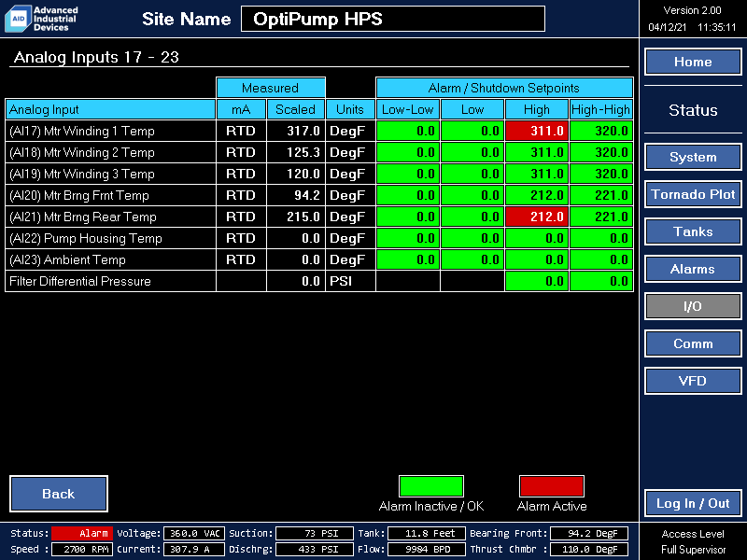Edit Filter Differential Pressure High-High setpoint
This screenshot has height=560, width=747.
point(601,281)
